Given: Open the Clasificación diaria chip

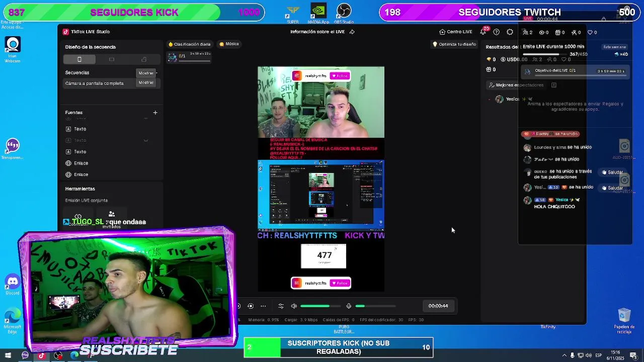Looking at the screenshot, I should pos(190,44).
